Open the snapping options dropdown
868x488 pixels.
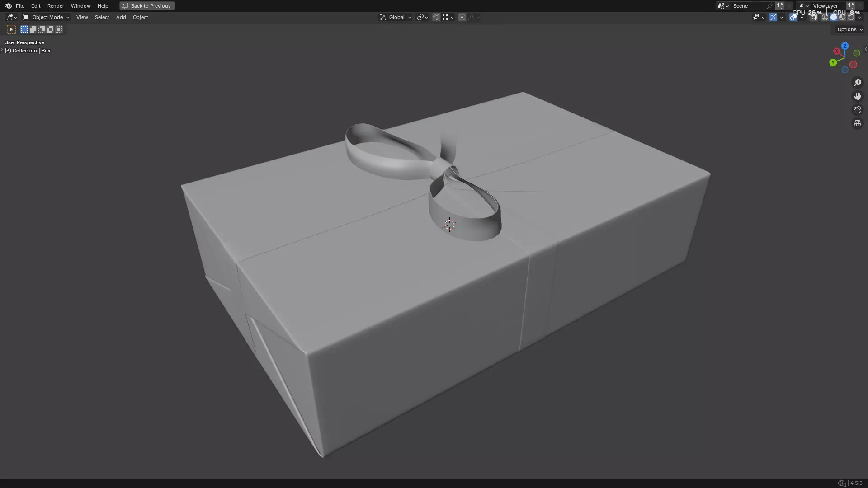pos(448,17)
